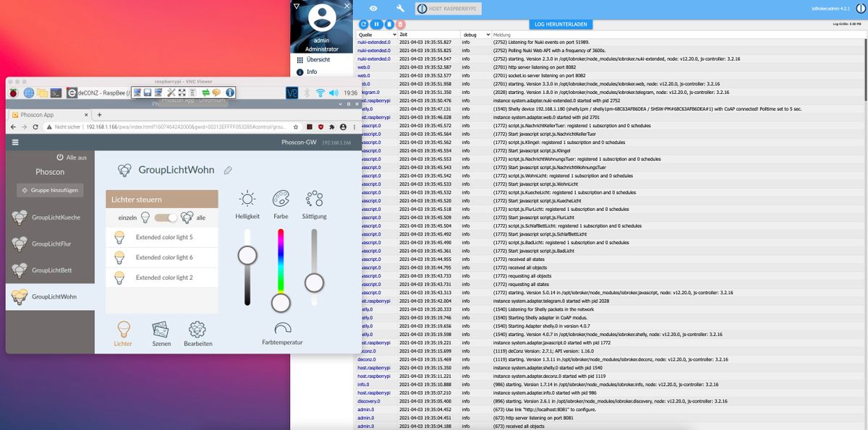Click the red delete log icon

(x=400, y=24)
